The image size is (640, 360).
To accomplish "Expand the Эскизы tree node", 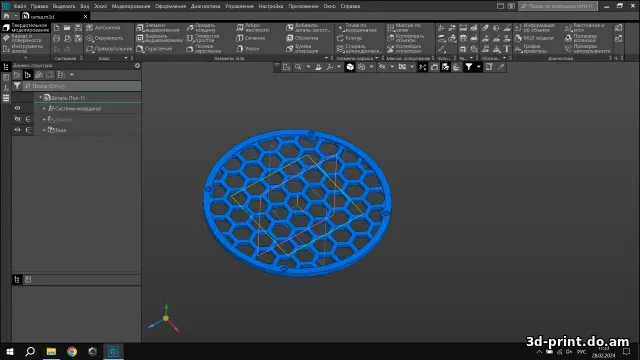I will pos(44,119).
